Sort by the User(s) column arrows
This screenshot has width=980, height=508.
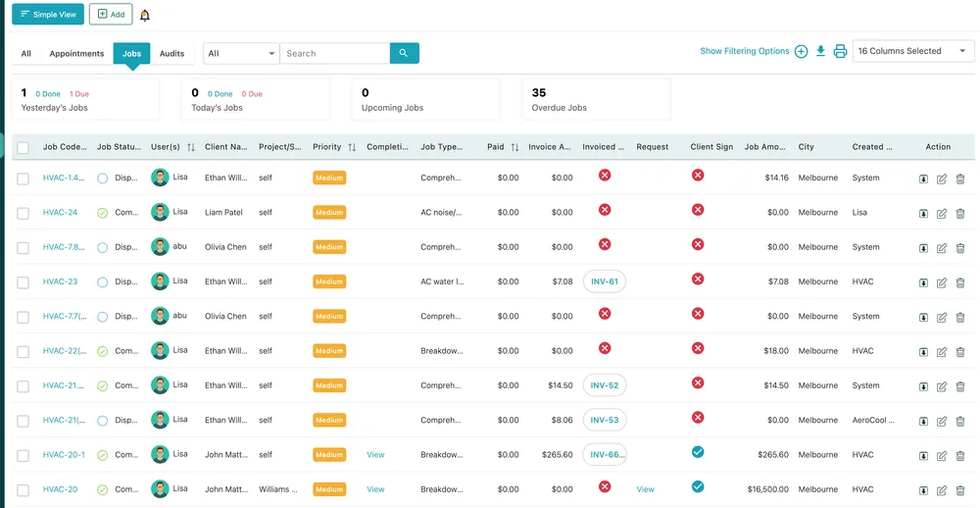(191, 147)
